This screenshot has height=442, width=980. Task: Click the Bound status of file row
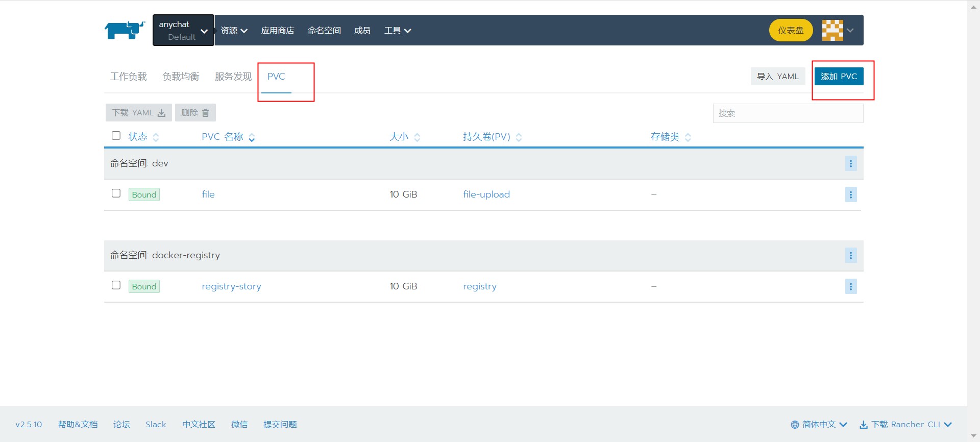coord(144,194)
